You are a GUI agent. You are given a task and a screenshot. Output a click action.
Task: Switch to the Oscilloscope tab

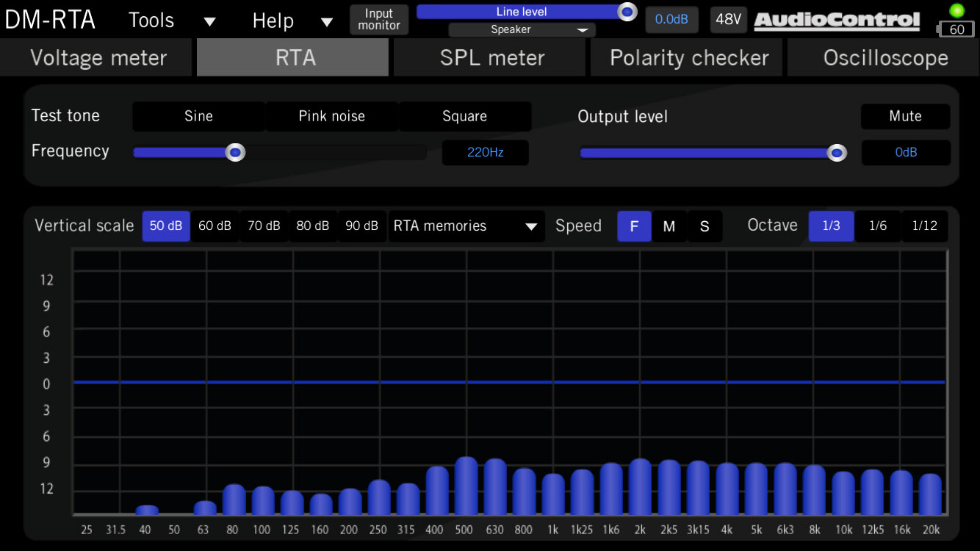[884, 58]
